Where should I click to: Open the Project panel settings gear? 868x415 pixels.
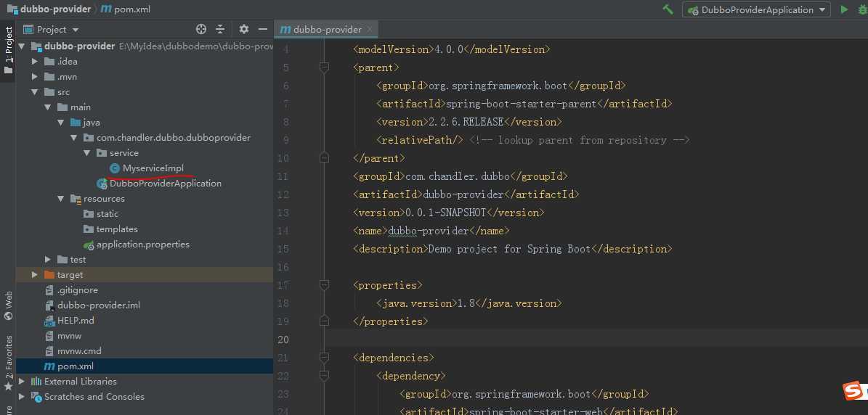coord(243,29)
